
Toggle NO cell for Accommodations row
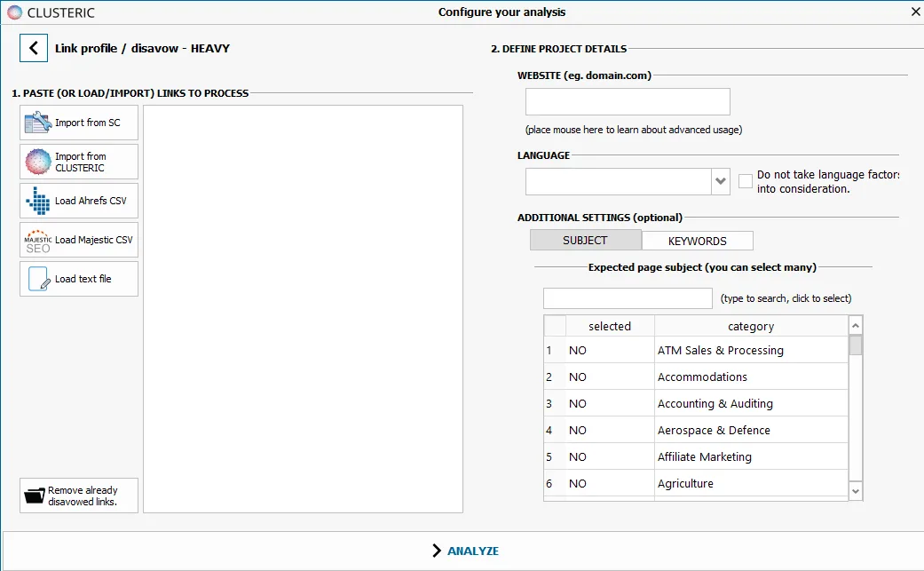pos(610,377)
